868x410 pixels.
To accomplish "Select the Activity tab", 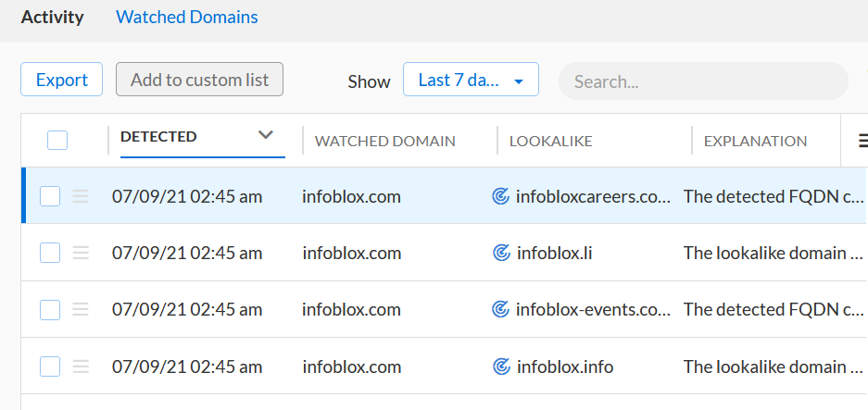I will click(x=52, y=18).
